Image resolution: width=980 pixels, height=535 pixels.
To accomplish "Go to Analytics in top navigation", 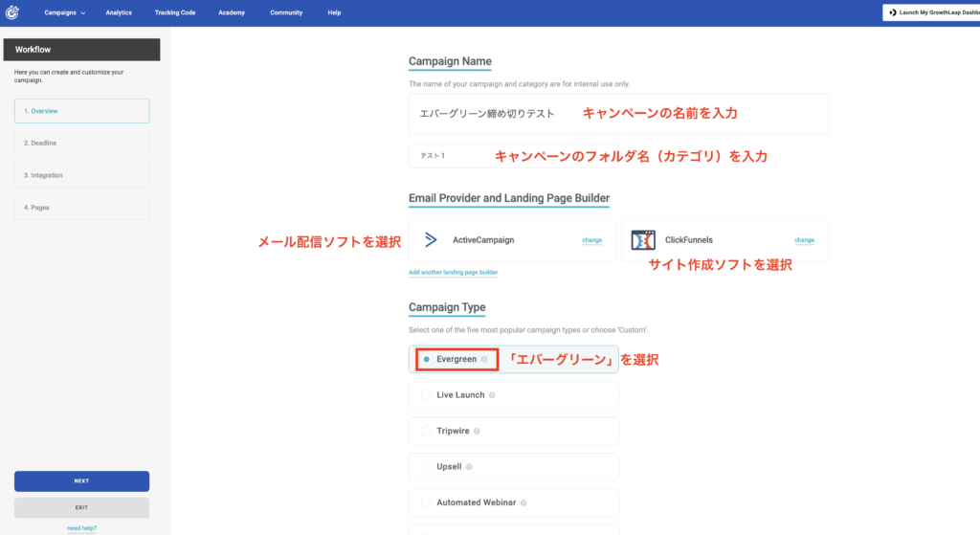I will coord(119,12).
